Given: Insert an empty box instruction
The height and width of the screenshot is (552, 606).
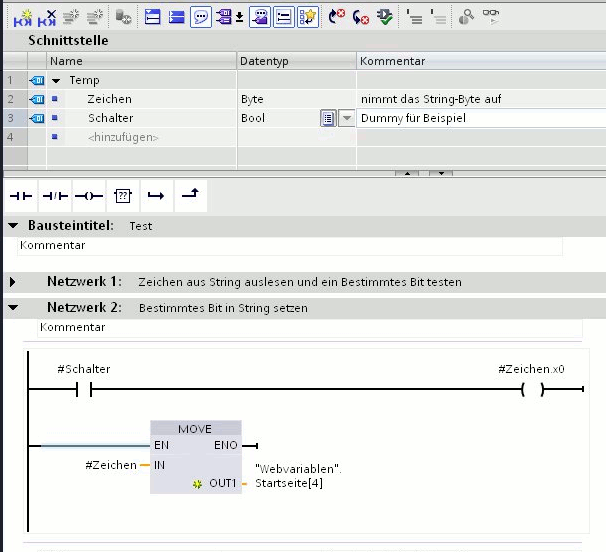Looking at the screenshot, I should 123,196.
